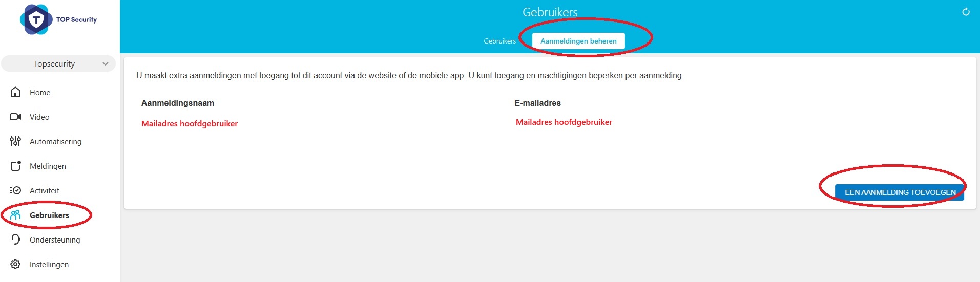
Task: Switch to the Gebruikers tab
Action: pos(499,41)
